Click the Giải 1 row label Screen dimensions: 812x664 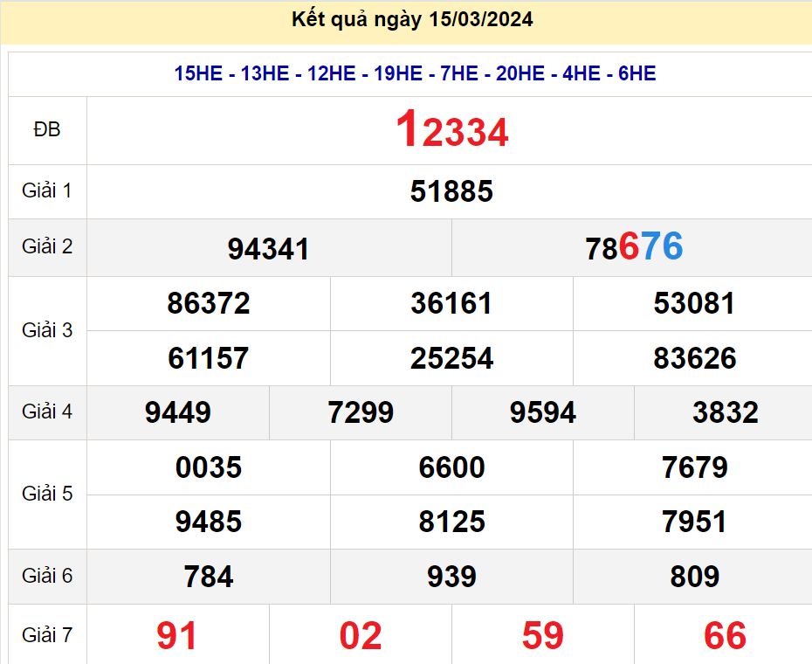[47, 192]
